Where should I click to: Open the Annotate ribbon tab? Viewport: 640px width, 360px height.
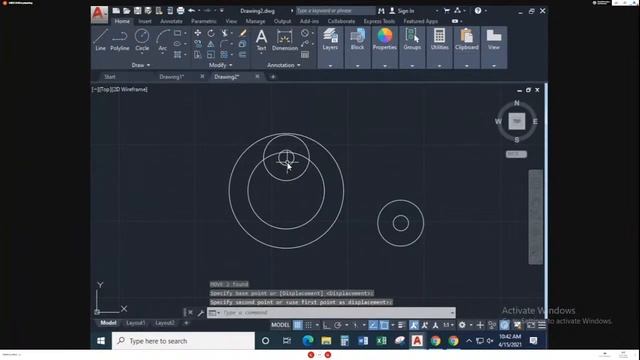[x=171, y=21]
